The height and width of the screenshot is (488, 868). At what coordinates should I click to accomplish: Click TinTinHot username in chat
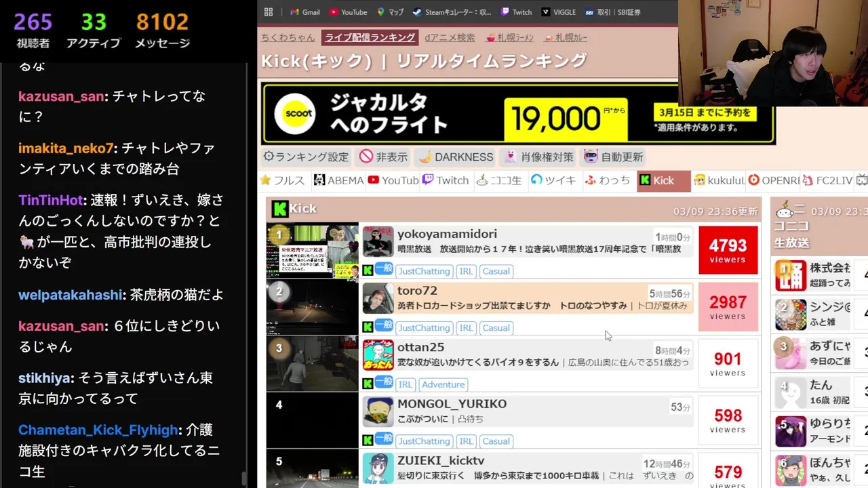(51, 201)
